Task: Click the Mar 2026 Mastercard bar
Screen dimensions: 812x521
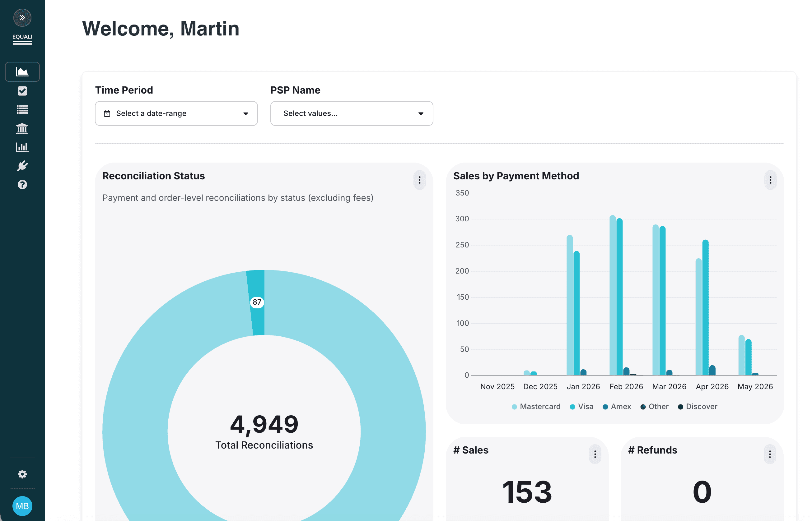Action: point(656,300)
